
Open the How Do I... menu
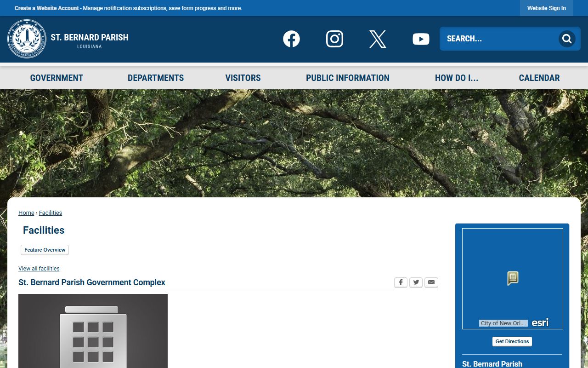coord(457,78)
